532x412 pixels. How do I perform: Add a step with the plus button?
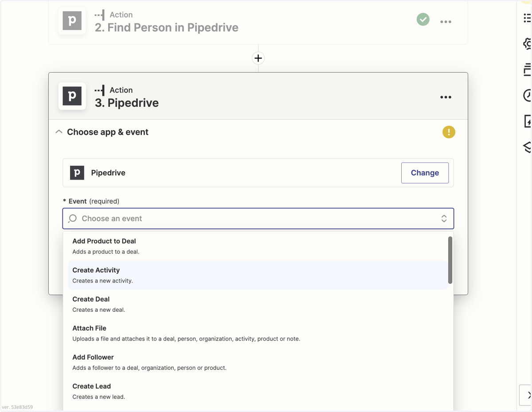coord(258,58)
